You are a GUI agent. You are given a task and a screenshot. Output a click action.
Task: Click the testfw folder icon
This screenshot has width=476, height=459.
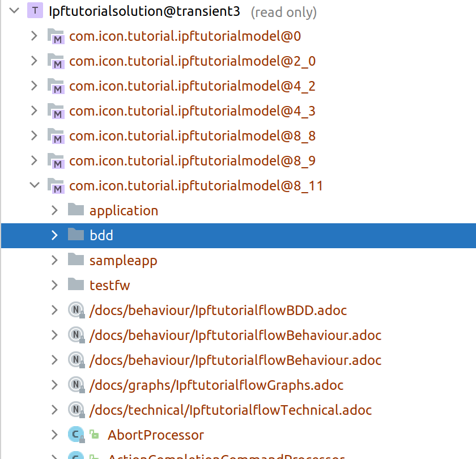tap(76, 285)
